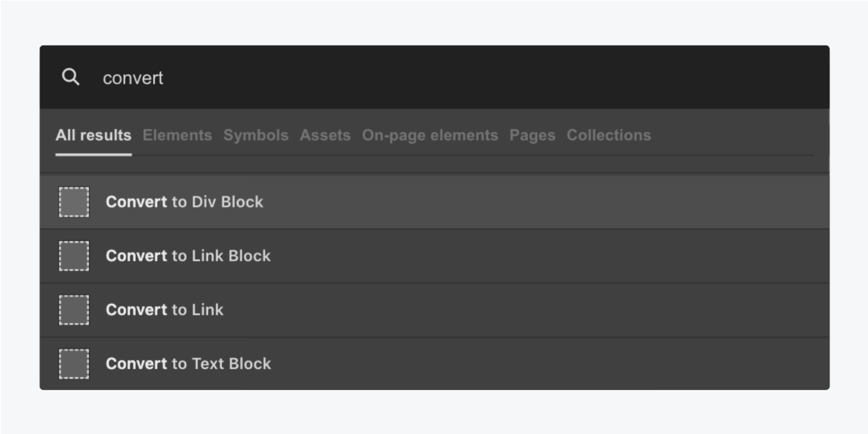Switch to the Elements tab
The height and width of the screenshot is (434, 868).
point(177,135)
